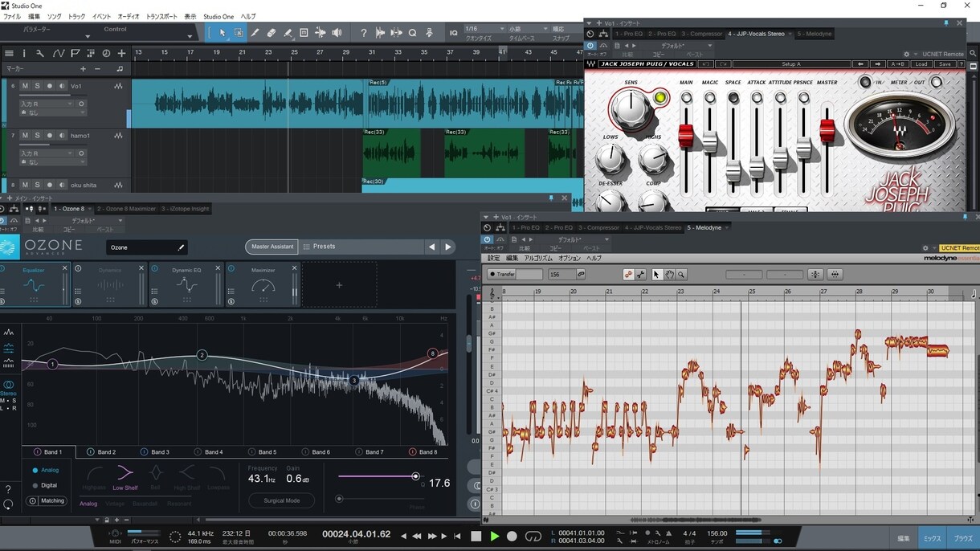980x551 pixels.
Task: Select Melodyne's hand scroll tool
Action: point(668,275)
